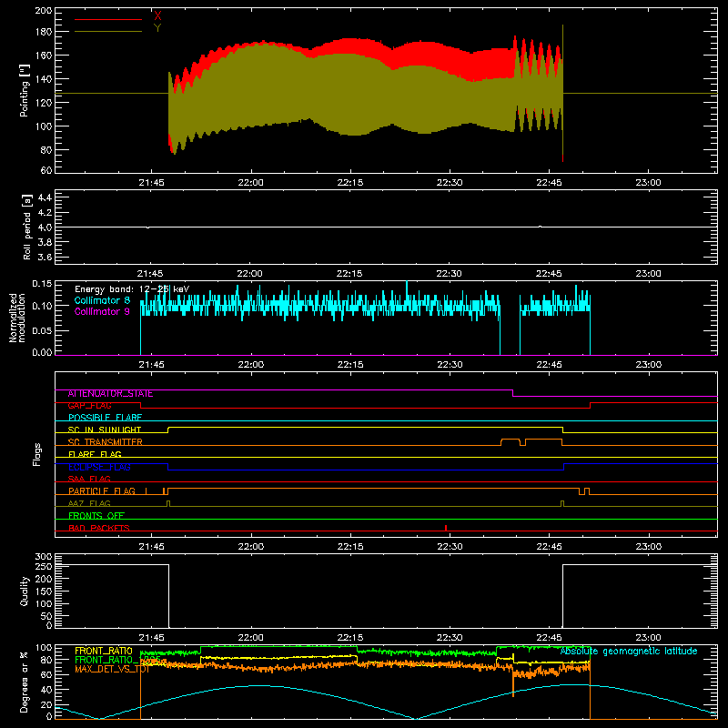The image size is (728, 728).
Task: Click the 22:15 tick label under Roll period plot
Action: coord(350,274)
